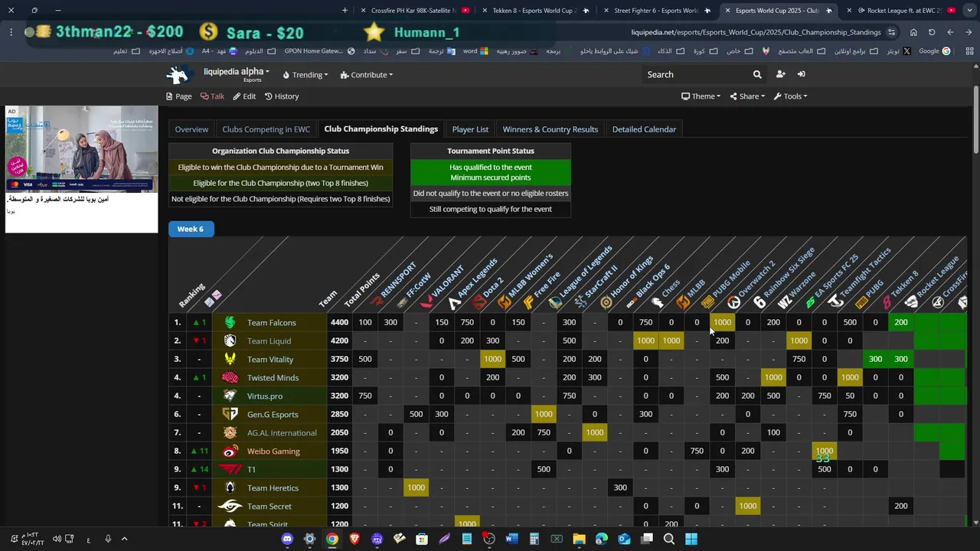This screenshot has height=551, width=980.
Task: Open Discord from the taskbar
Action: (x=288, y=539)
